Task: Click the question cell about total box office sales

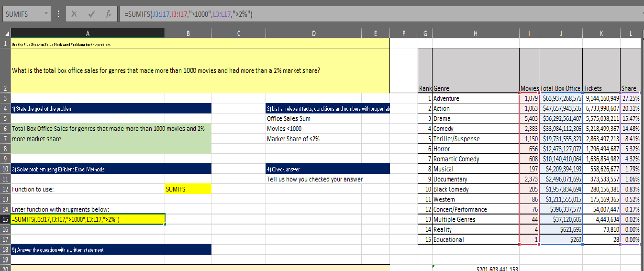Action: [x=200, y=70]
